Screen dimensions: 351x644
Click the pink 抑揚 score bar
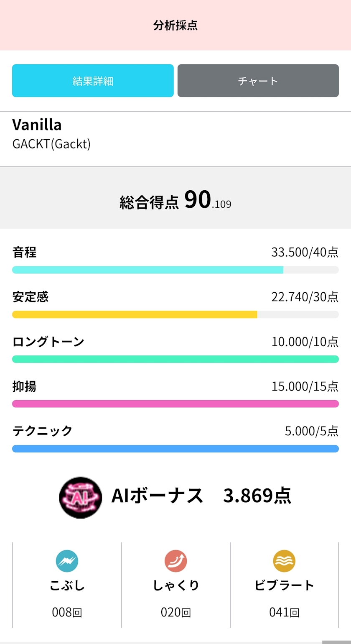[x=175, y=404]
